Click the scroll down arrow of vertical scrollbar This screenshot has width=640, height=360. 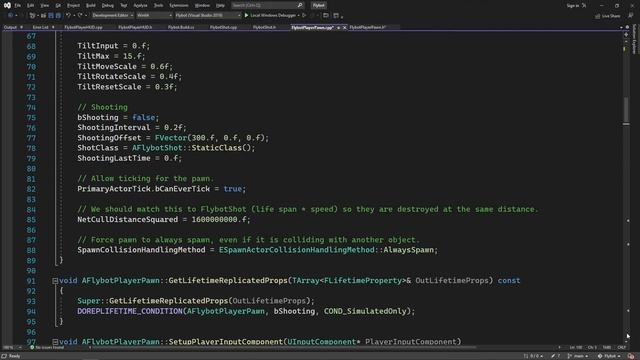[x=626, y=341]
